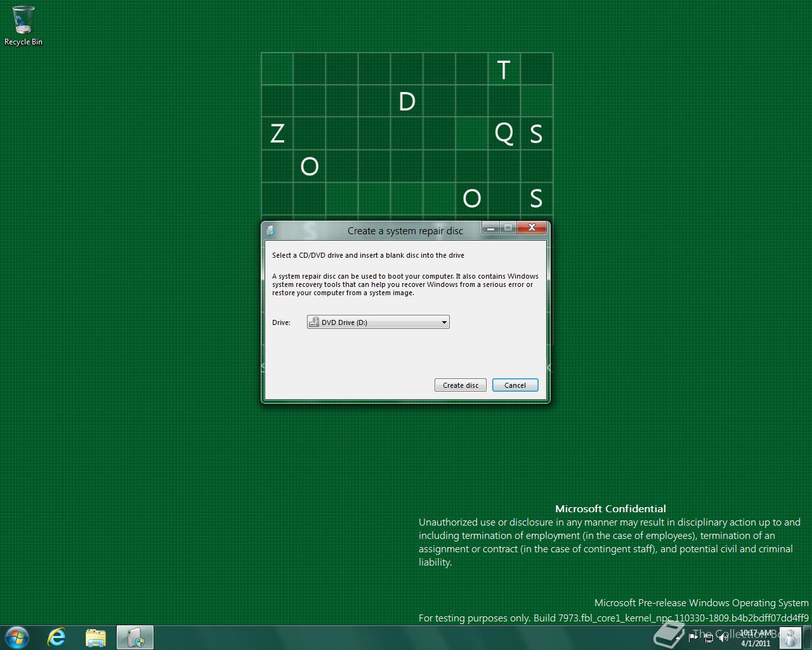The height and width of the screenshot is (650, 812).
Task: Click the 'Microsoft Confidential' heading text
Action: pos(610,508)
